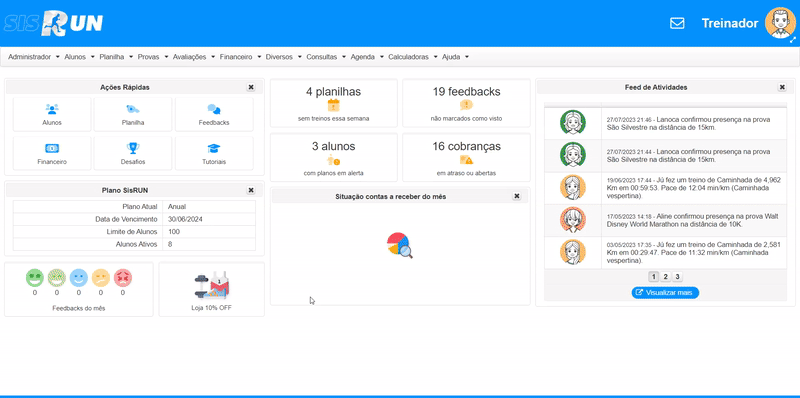Expand the Consultas dropdown arrow
The width and height of the screenshot is (800, 398).
pos(344,57)
